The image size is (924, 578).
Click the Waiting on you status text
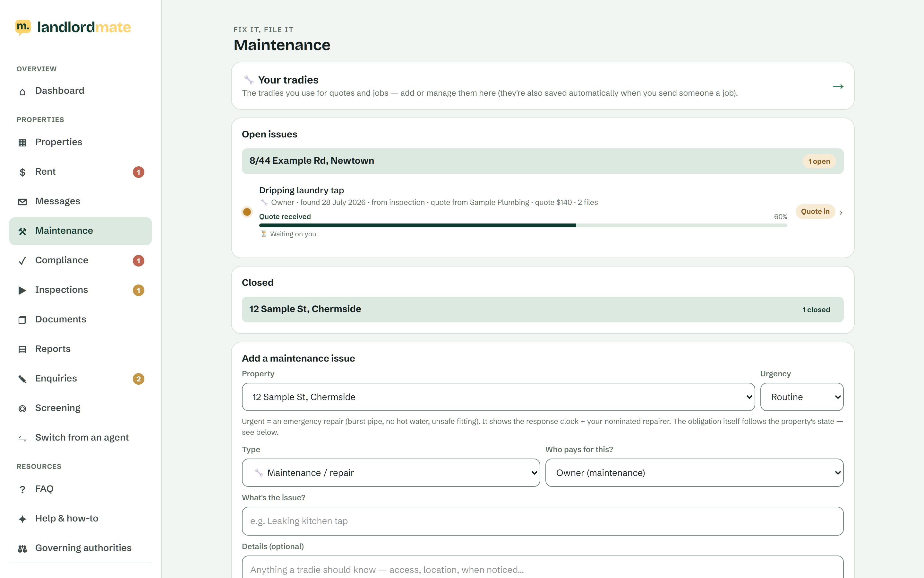(293, 234)
